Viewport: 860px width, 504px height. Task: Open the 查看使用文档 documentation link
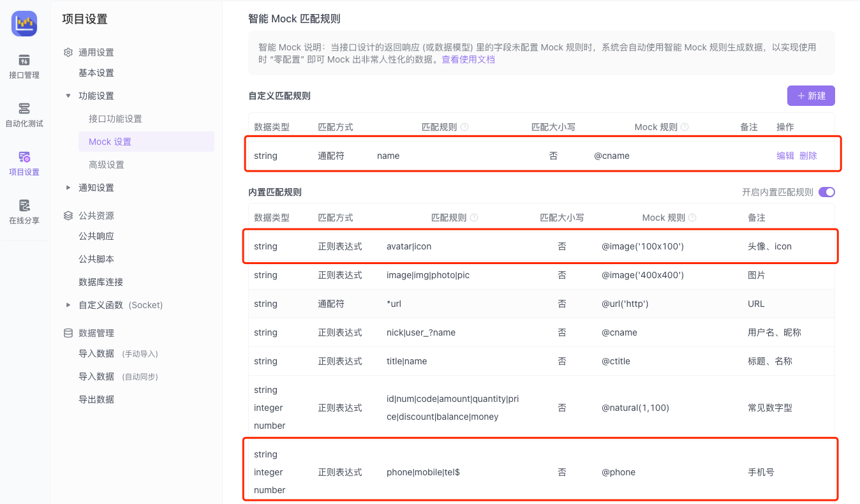point(468,59)
